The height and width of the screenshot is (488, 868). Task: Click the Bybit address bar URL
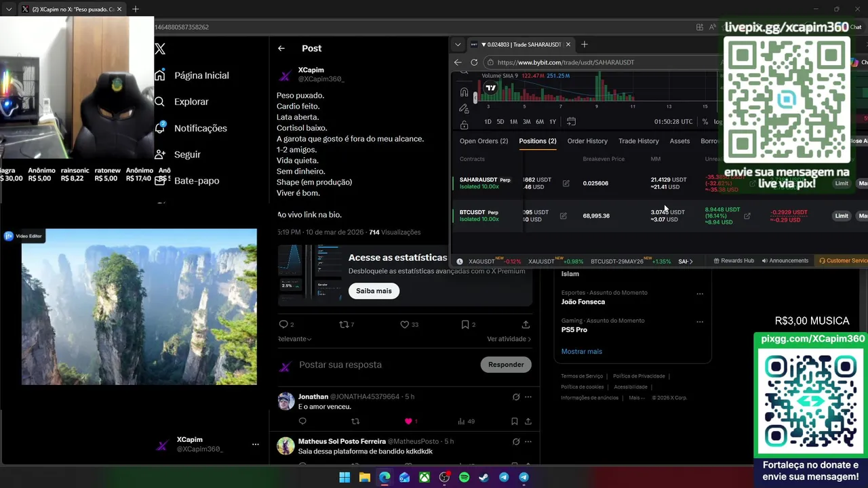pos(566,62)
